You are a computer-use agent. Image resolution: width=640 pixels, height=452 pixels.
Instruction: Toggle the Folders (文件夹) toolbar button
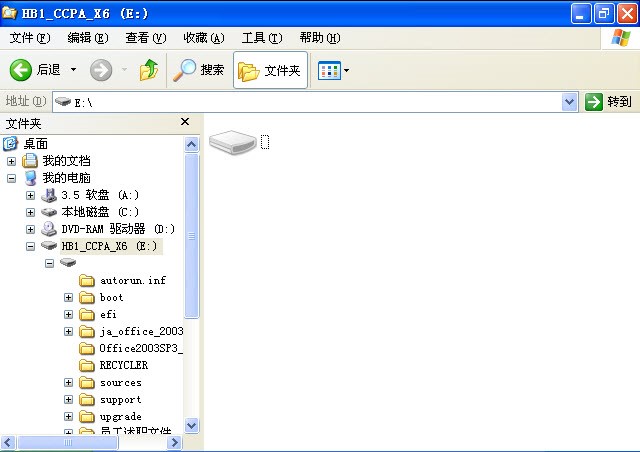tap(270, 70)
